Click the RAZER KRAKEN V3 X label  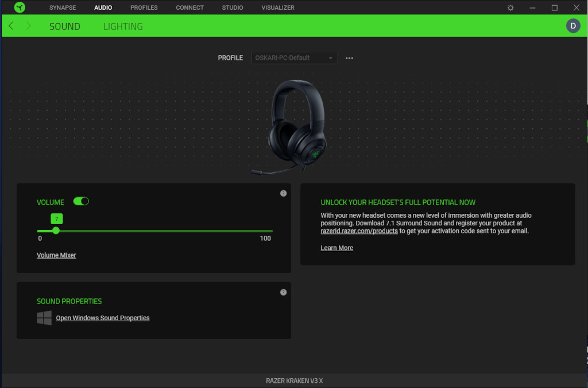(x=295, y=381)
